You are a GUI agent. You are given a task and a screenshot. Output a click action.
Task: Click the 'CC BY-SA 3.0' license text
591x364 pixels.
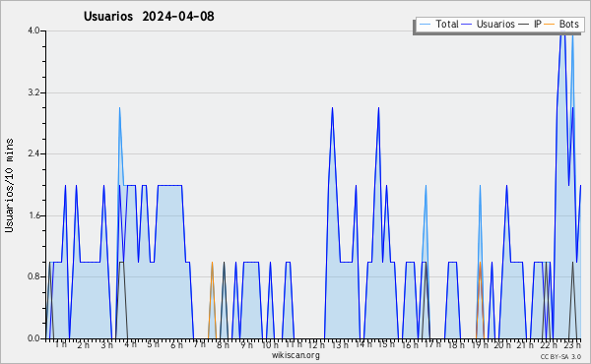pyautogui.click(x=560, y=357)
